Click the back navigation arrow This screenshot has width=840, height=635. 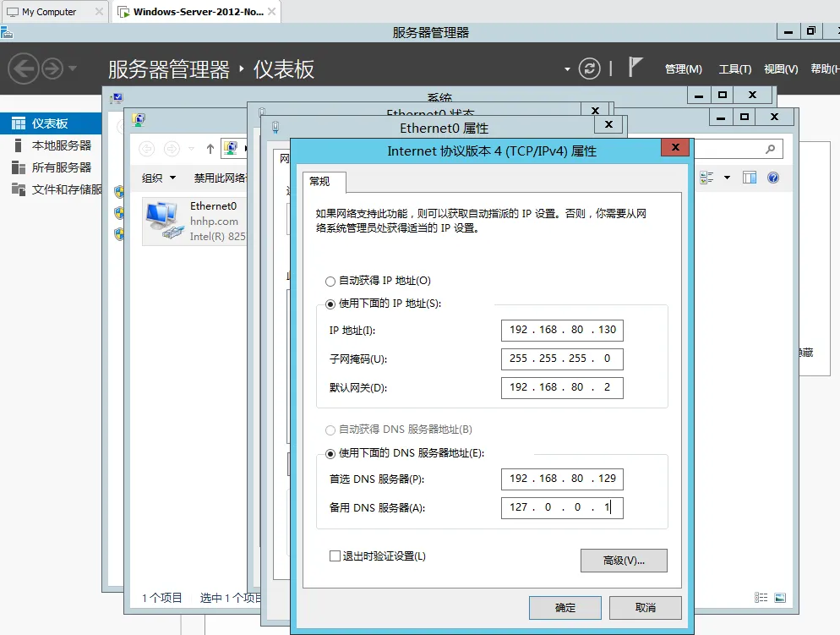(24, 68)
